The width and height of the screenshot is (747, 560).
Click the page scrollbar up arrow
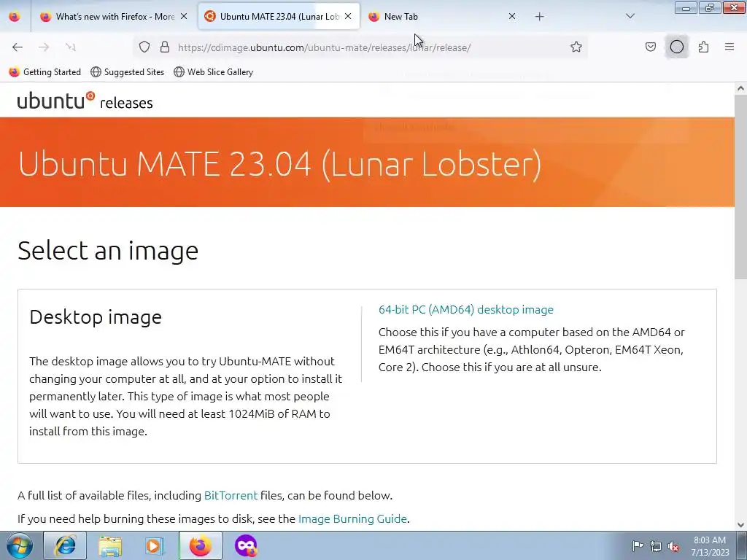pyautogui.click(x=740, y=88)
